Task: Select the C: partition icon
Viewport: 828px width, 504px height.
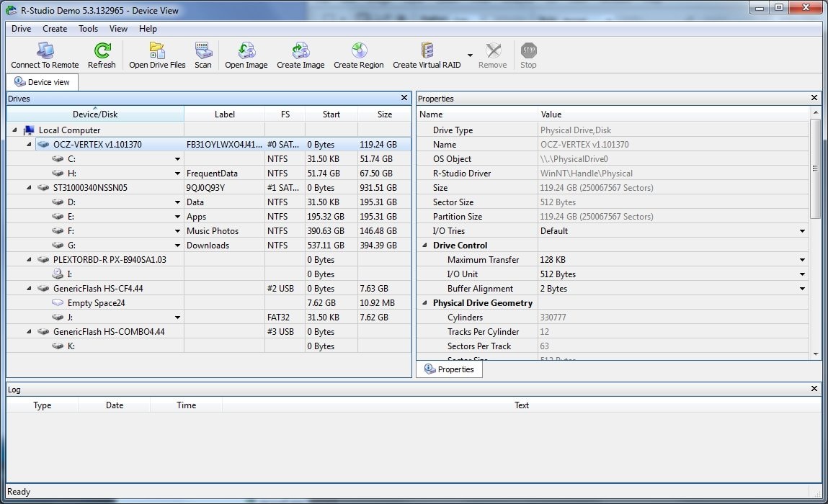Action: [x=58, y=159]
